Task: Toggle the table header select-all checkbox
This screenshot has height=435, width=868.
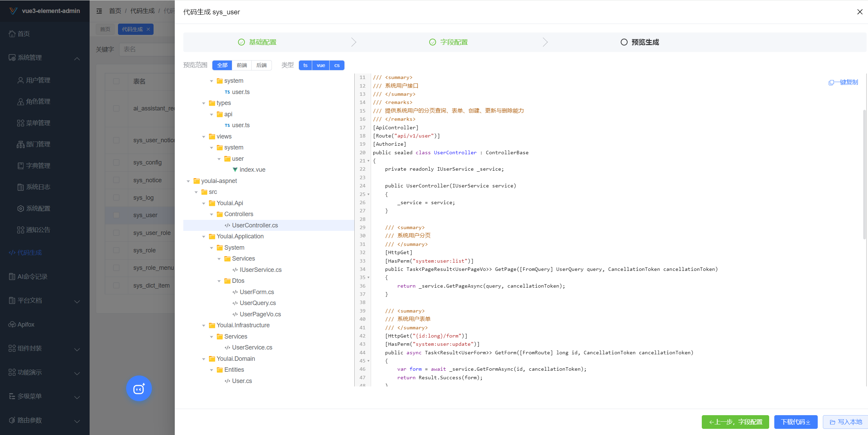Action: coord(116,81)
